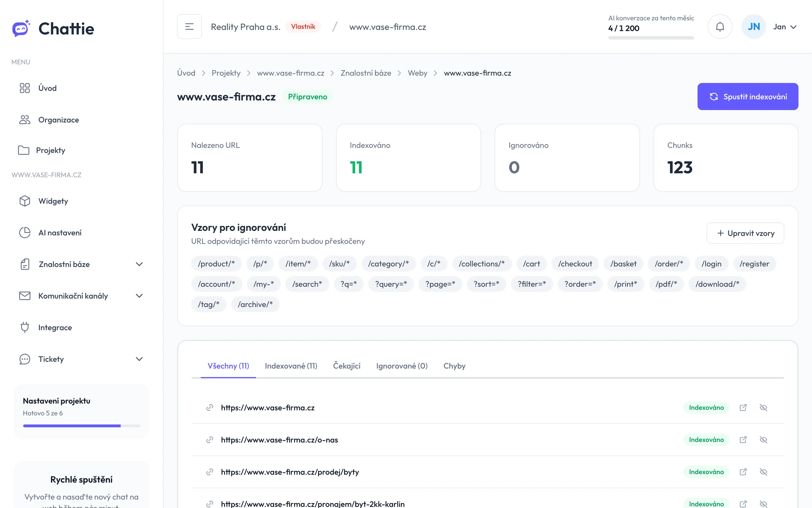
Task: Click the JN user avatar
Action: click(x=754, y=27)
